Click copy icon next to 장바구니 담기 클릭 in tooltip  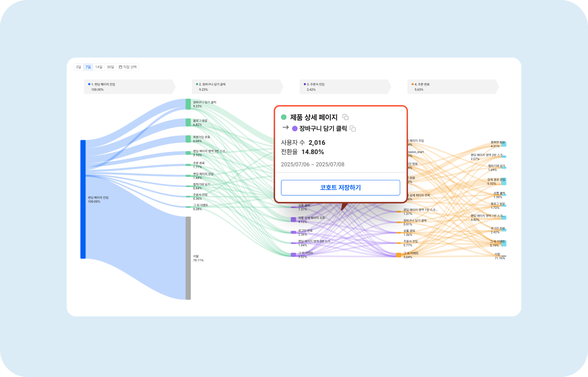coord(353,128)
